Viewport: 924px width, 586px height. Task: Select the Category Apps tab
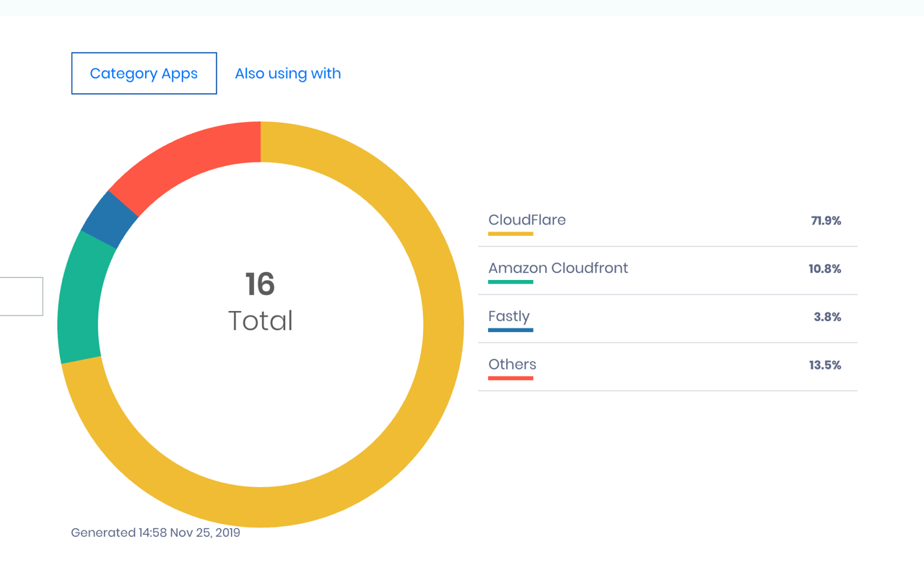[144, 73]
